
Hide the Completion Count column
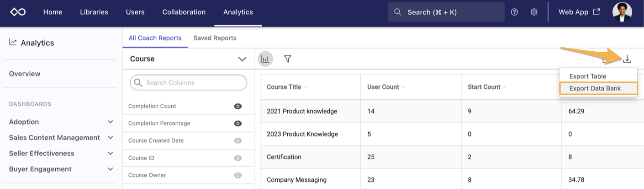tap(238, 106)
